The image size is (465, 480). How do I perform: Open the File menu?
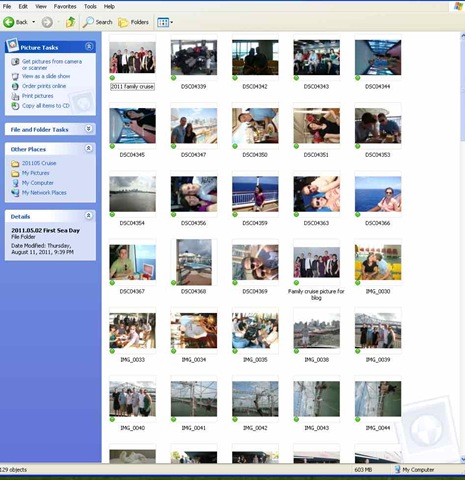point(7,6)
